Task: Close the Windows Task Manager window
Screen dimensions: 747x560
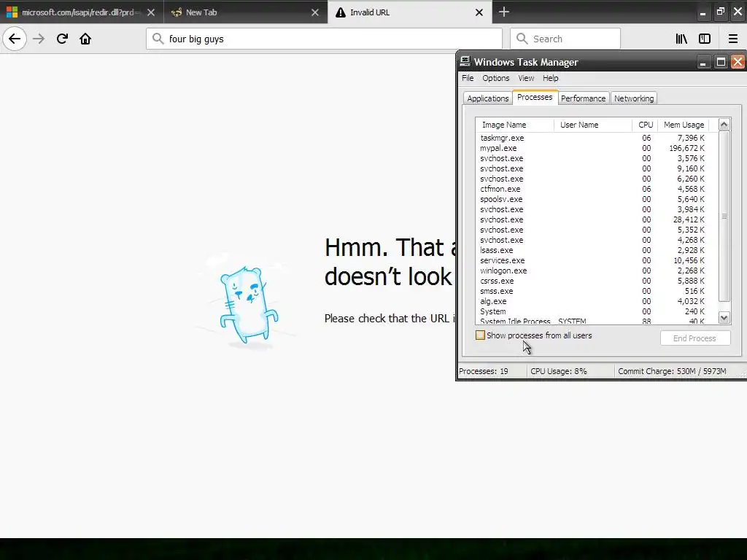Action: (x=738, y=62)
